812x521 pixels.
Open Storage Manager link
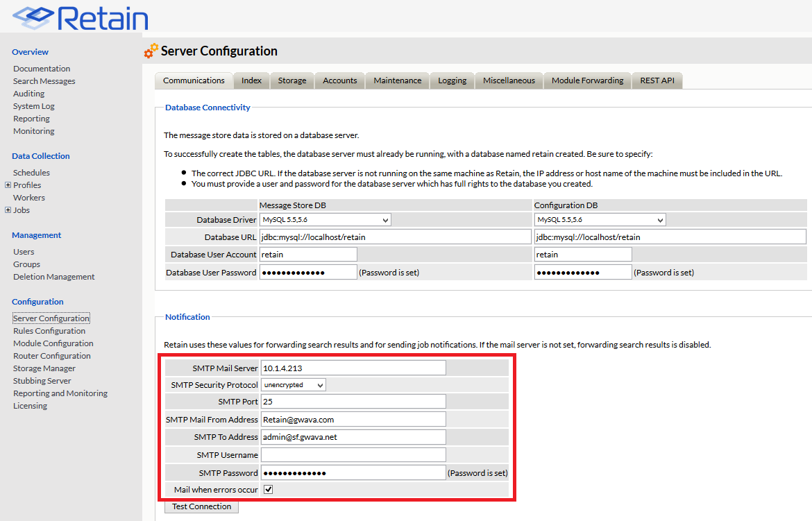tap(44, 368)
